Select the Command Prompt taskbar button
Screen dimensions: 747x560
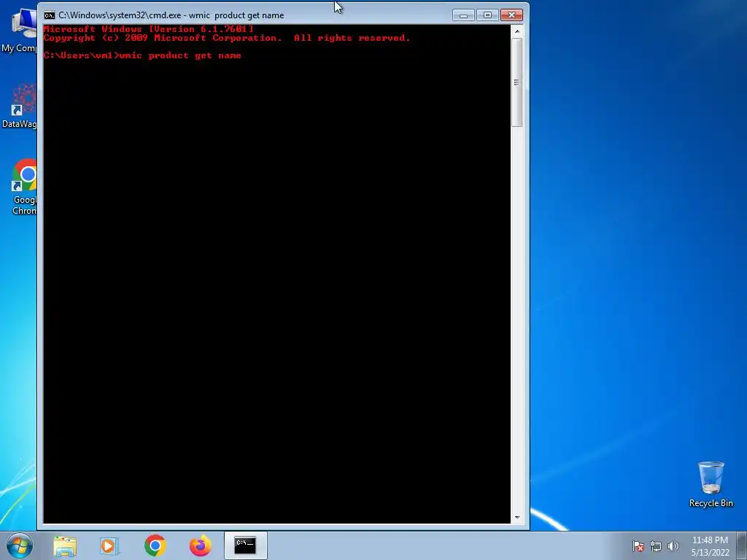point(245,545)
